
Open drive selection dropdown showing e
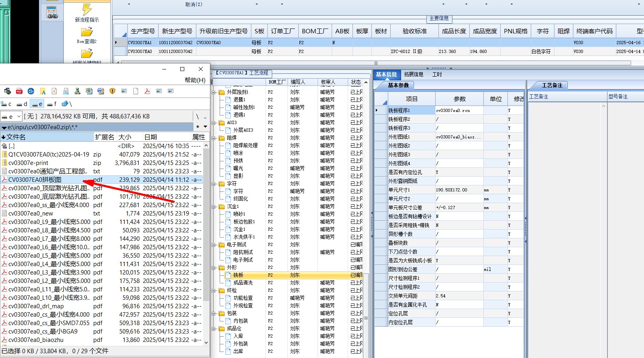[x=11, y=116]
